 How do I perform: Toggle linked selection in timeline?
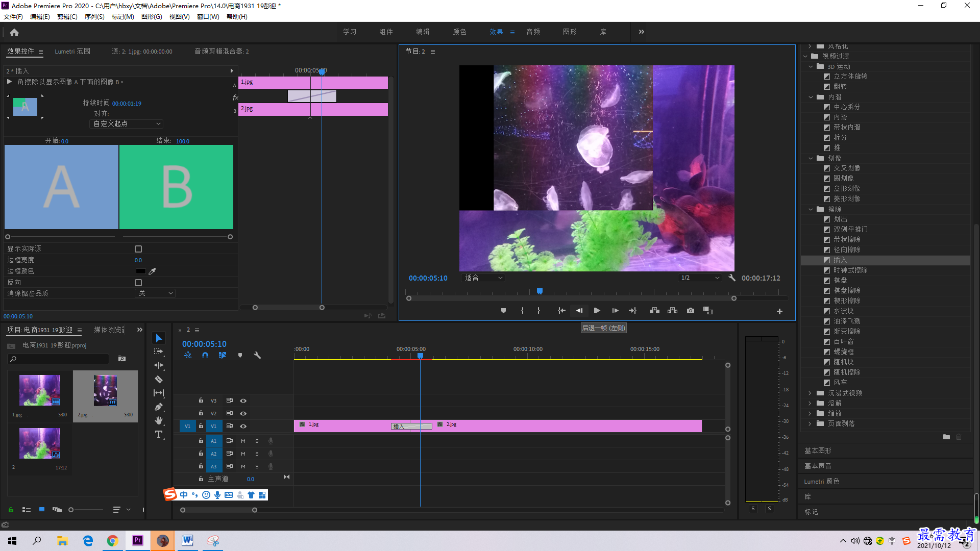point(223,355)
